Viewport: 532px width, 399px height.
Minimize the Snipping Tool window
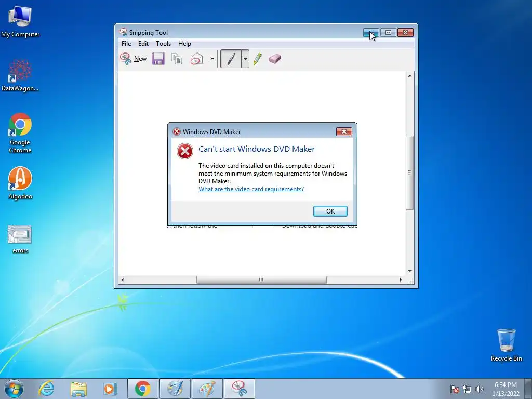pos(371,33)
